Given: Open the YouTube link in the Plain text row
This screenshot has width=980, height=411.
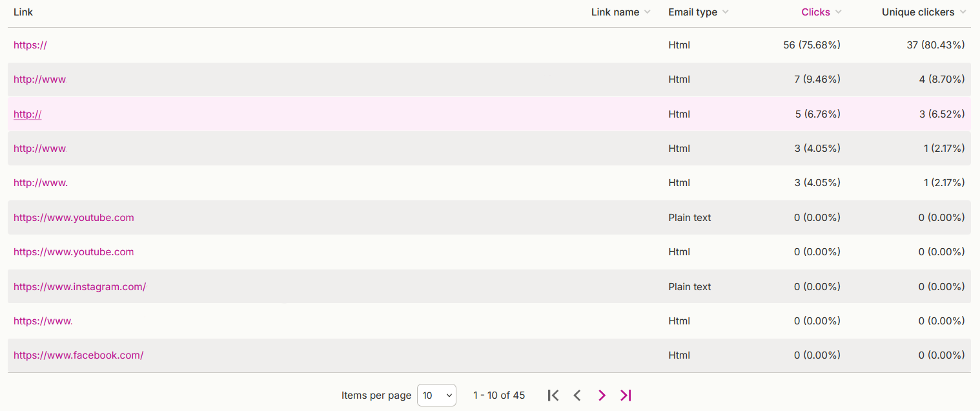Looking at the screenshot, I should [x=74, y=218].
